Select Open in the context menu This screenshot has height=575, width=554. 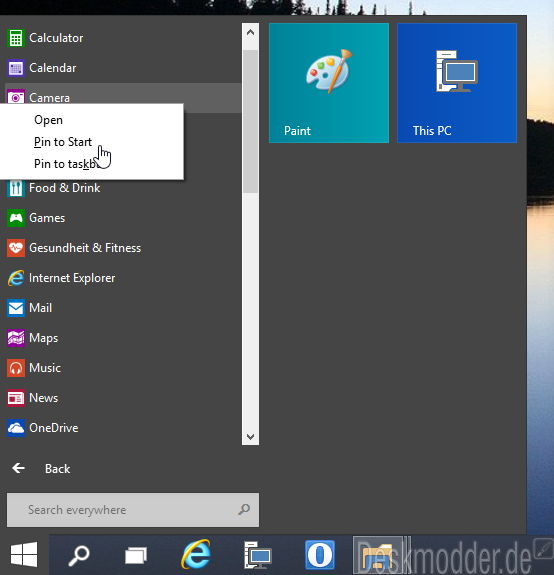click(x=48, y=120)
